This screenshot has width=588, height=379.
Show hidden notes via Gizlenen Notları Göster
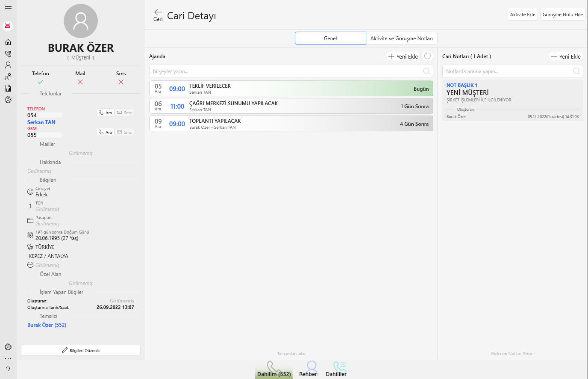pos(513,354)
